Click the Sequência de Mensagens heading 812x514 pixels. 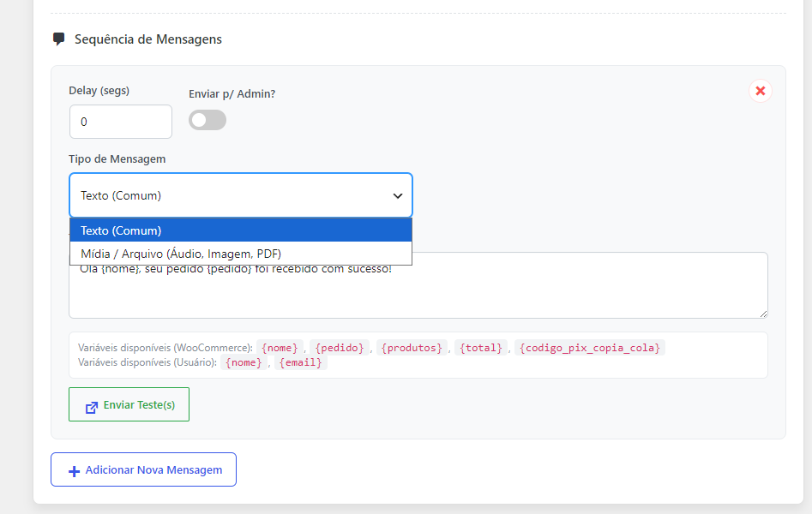pos(148,39)
